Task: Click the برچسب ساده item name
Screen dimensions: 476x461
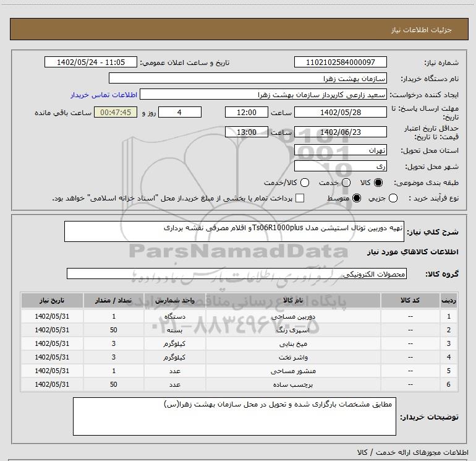Action: [293, 384]
